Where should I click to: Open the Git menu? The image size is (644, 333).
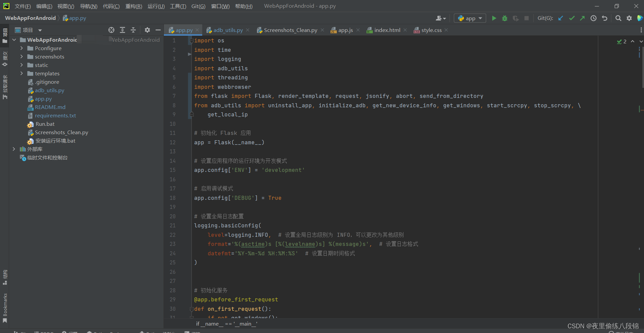click(x=198, y=6)
